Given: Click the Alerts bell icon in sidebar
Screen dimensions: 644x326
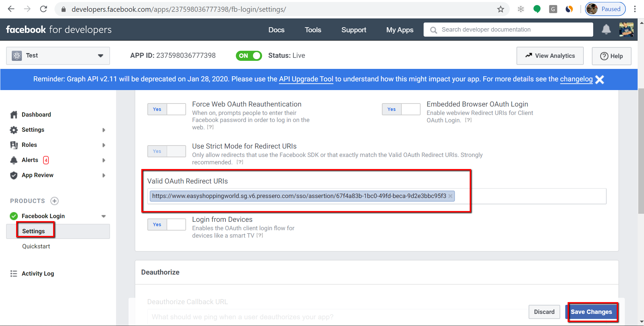Looking at the screenshot, I should click(x=14, y=160).
